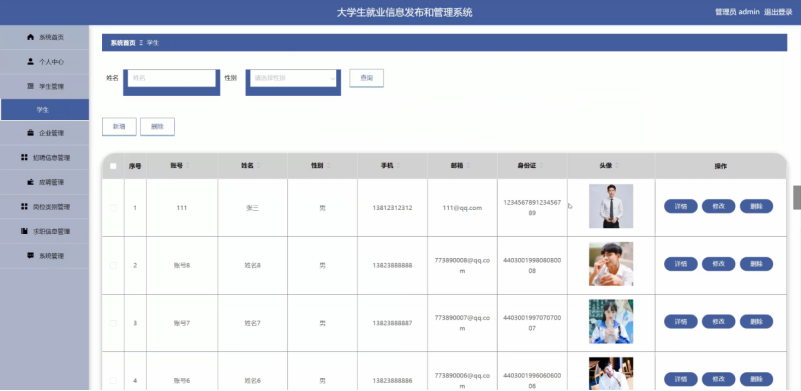This screenshot has width=801, height=391.
Task: Open 岗位类别管理 via its grid icon
Action: 24,206
